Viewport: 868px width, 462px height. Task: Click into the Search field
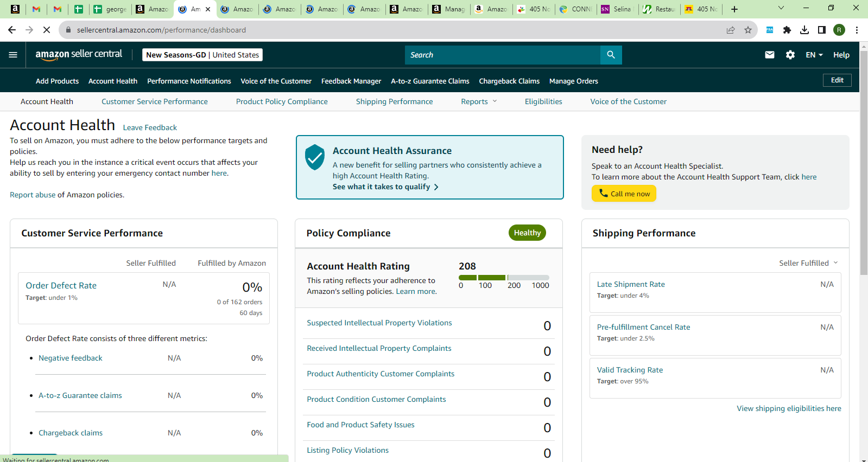coord(503,55)
